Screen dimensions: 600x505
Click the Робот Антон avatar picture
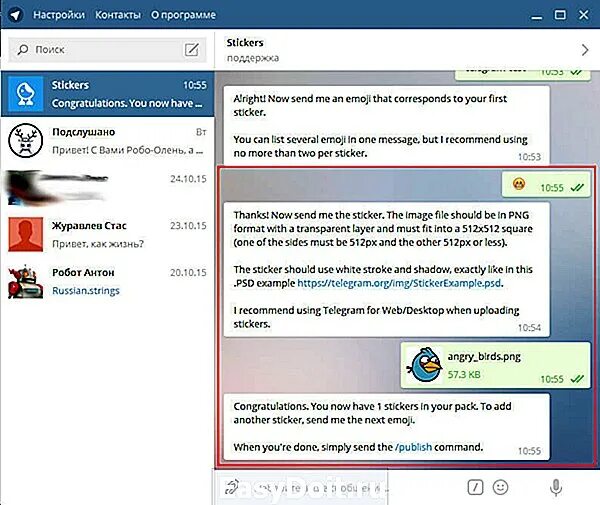26,281
